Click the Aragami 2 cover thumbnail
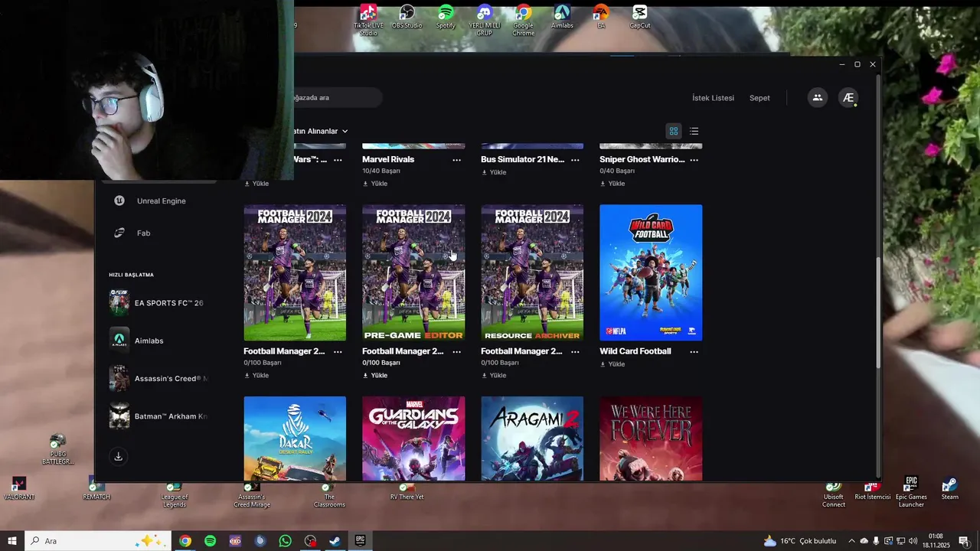Viewport: 980px width, 551px height. [x=532, y=439]
